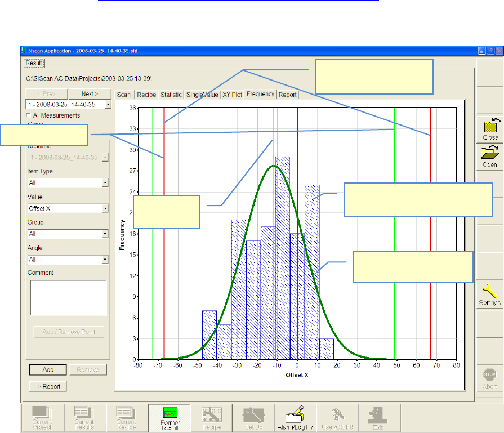The width and height of the screenshot is (504, 433).
Task: Open Alarm/Log F7 icon
Action: coord(295,414)
